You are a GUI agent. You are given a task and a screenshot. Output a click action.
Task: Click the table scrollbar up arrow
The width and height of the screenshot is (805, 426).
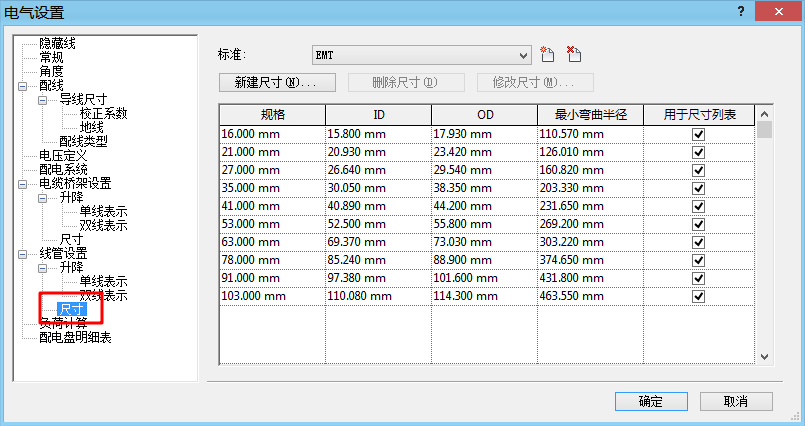pos(764,114)
